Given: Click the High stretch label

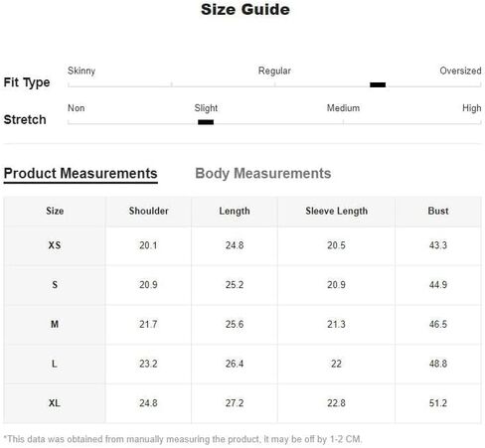Looking at the screenshot, I should (x=472, y=108).
